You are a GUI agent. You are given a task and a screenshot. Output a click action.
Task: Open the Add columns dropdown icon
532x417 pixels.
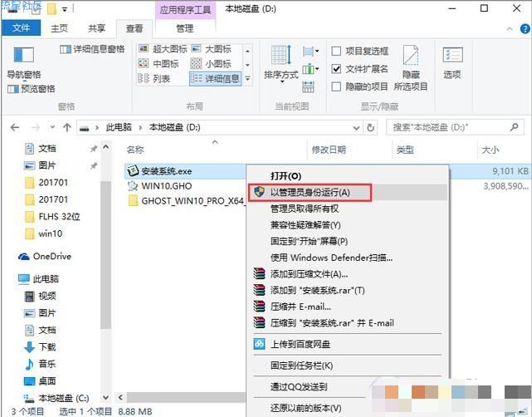(310, 70)
